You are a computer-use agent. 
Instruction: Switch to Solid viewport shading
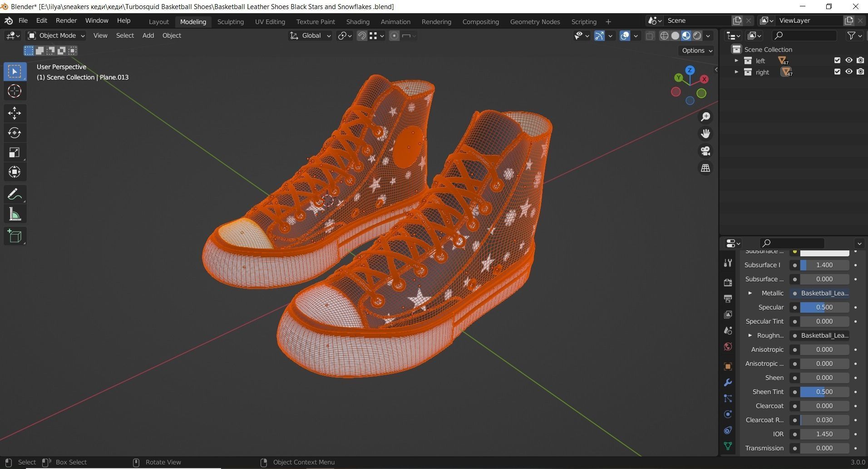675,36
